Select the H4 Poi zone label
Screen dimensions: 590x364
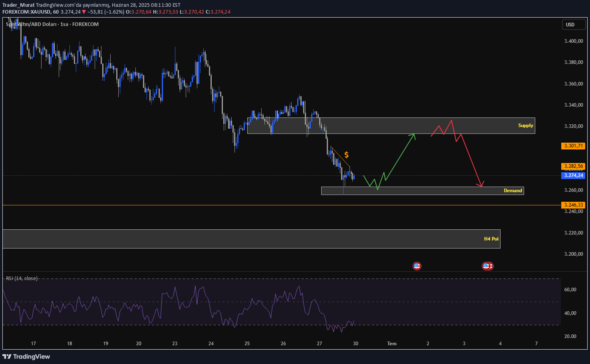coord(491,239)
